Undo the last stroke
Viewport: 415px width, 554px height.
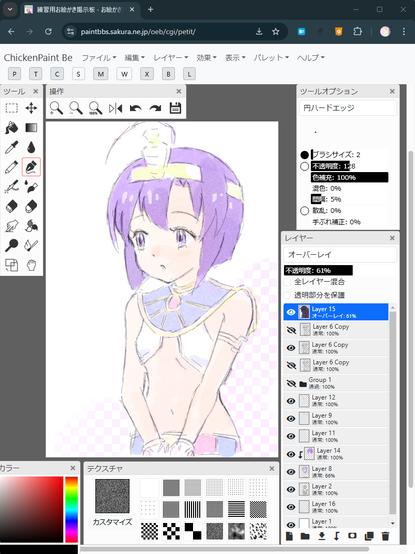135,108
